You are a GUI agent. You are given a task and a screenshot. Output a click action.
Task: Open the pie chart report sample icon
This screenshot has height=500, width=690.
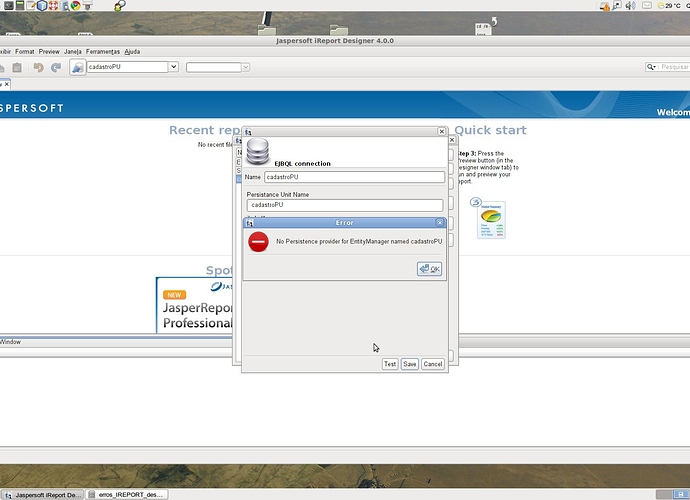tap(491, 220)
